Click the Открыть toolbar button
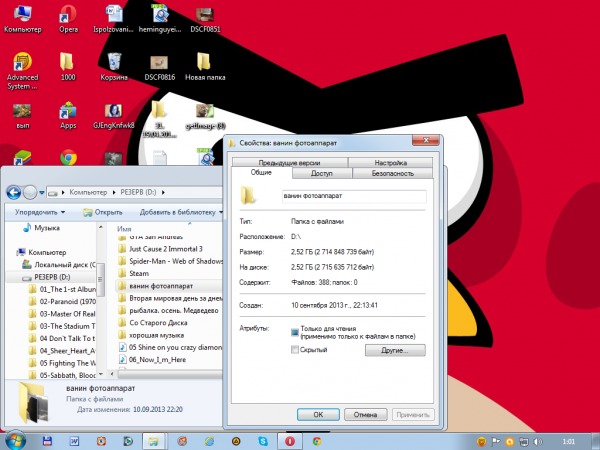Viewport: 600px width, 450px height. [x=103, y=212]
